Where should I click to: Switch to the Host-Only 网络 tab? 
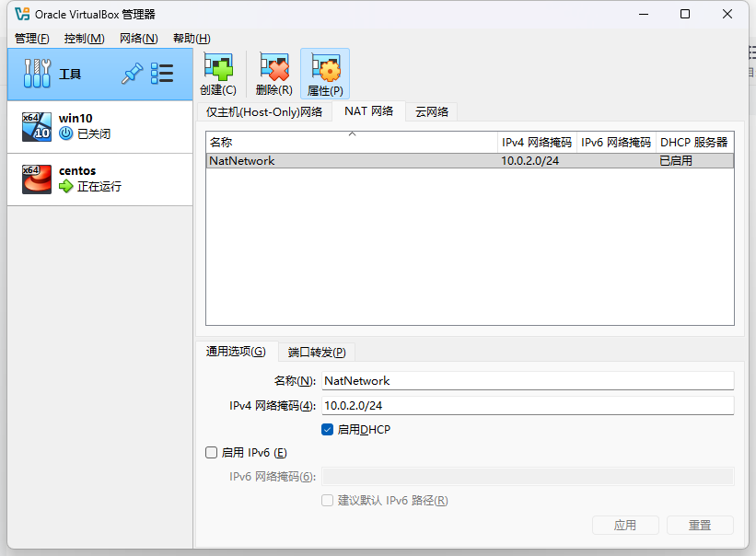click(x=264, y=111)
